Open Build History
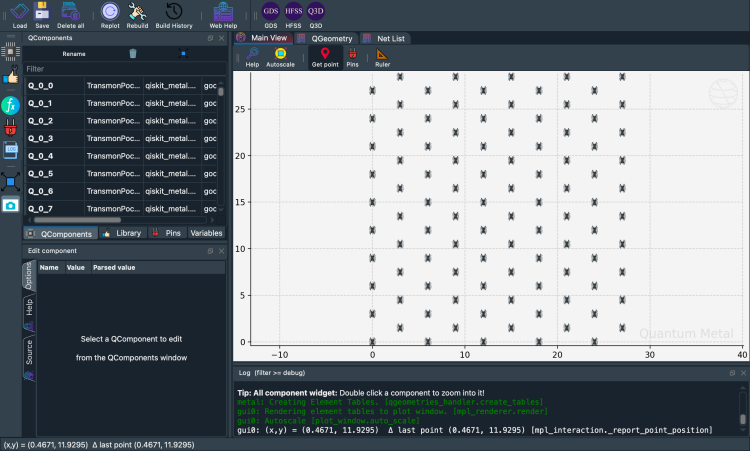750x451 pixels. point(174,15)
